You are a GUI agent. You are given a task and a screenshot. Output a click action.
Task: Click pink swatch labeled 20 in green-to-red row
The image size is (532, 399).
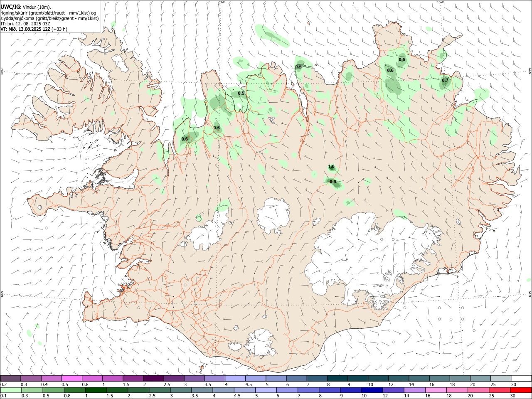tap(478, 390)
